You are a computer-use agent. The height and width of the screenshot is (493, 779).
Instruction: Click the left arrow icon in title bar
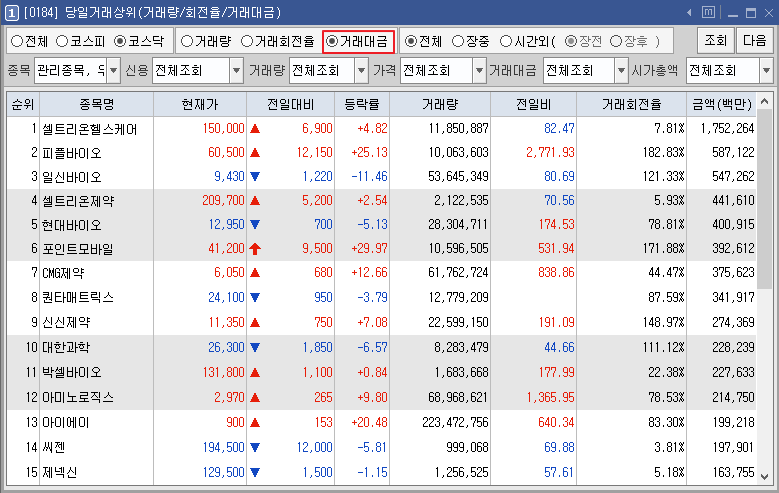tap(689, 13)
